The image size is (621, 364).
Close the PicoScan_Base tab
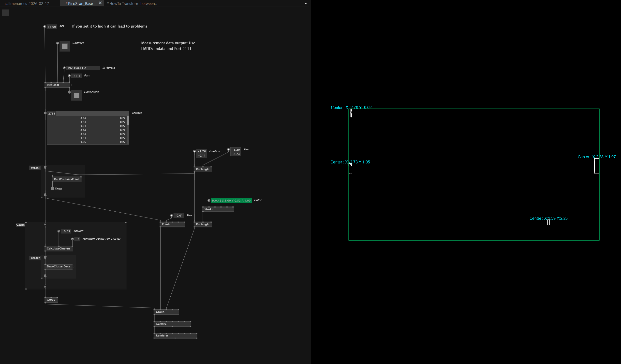point(100,3)
